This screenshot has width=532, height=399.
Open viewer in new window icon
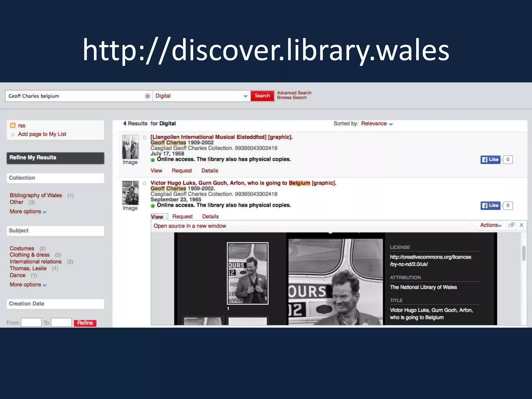click(x=511, y=225)
